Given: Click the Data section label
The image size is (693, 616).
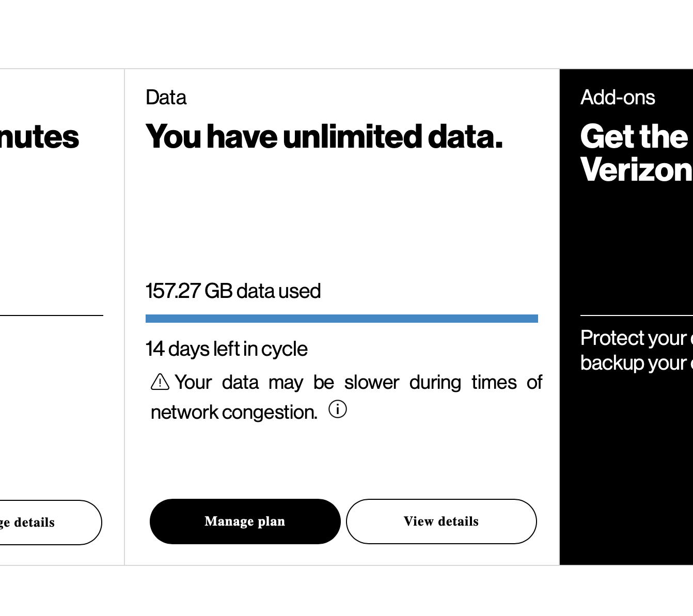Looking at the screenshot, I should (166, 98).
